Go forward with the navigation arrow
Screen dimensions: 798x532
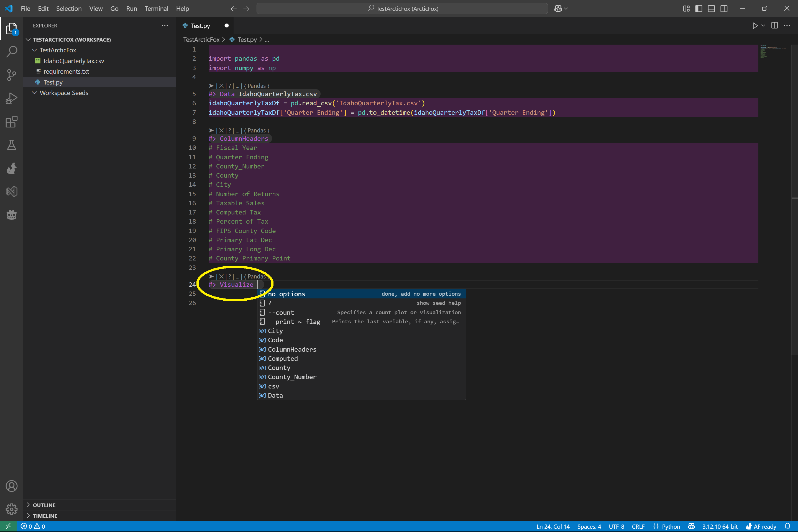pos(246,9)
